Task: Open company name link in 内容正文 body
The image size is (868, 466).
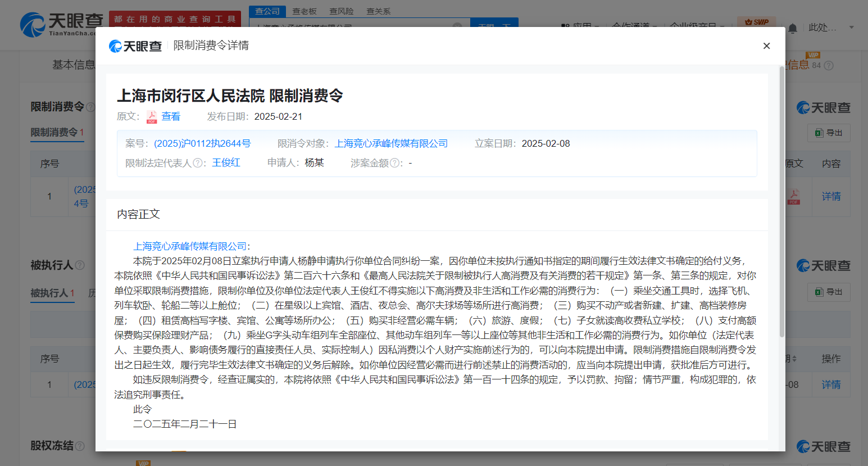Action: coord(190,246)
